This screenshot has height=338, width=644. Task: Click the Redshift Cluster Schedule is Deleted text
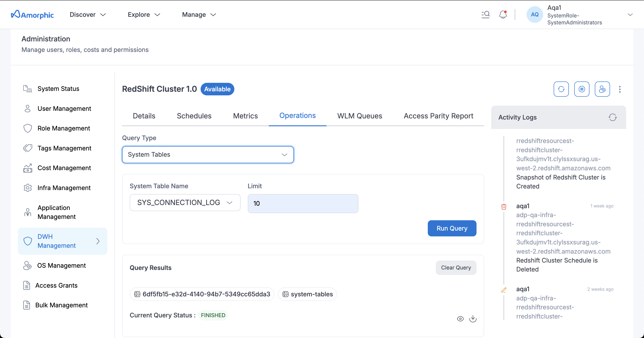point(557,265)
